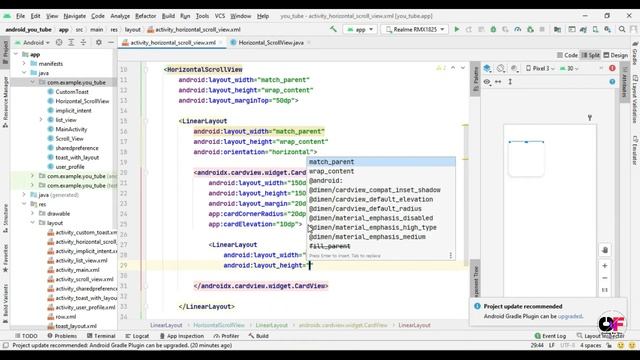This screenshot has height=360, width=640.
Task: Open the Event Log panel
Action: tap(550, 336)
